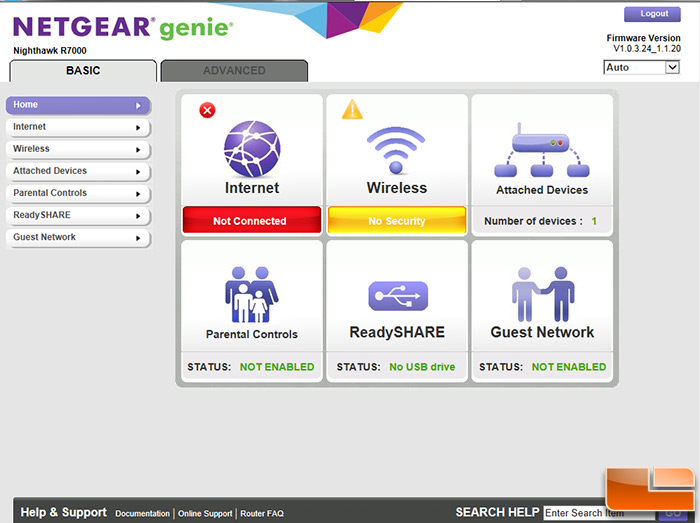Click the yellow warning triangle on Wireless tile

(352, 109)
